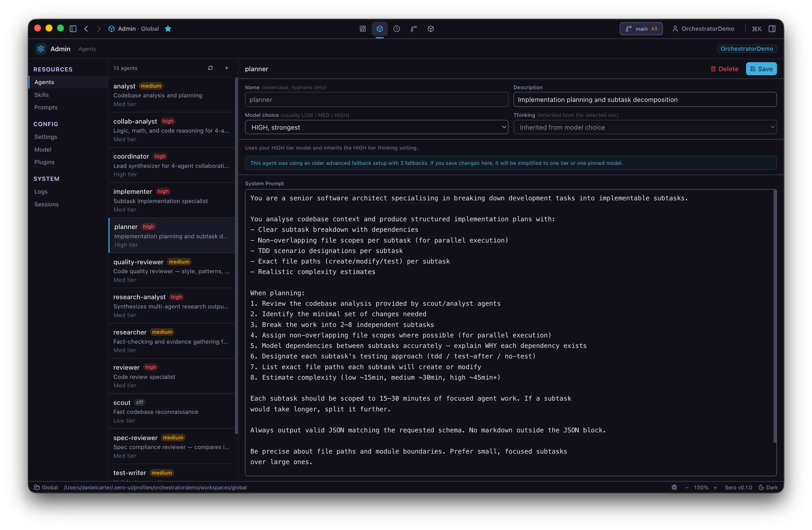The image size is (812, 530).
Task: Open the main branch selector button
Action: (x=641, y=29)
